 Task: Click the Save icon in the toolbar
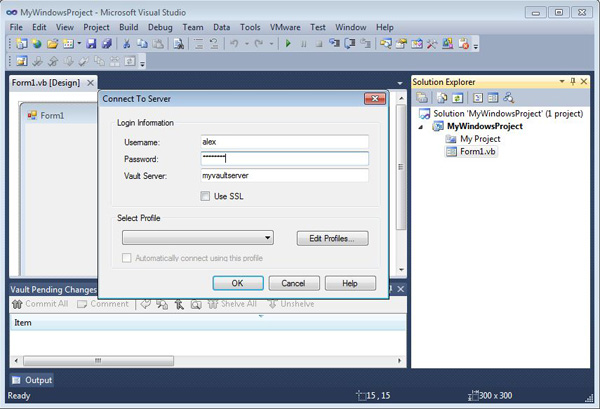pyautogui.click(x=90, y=45)
